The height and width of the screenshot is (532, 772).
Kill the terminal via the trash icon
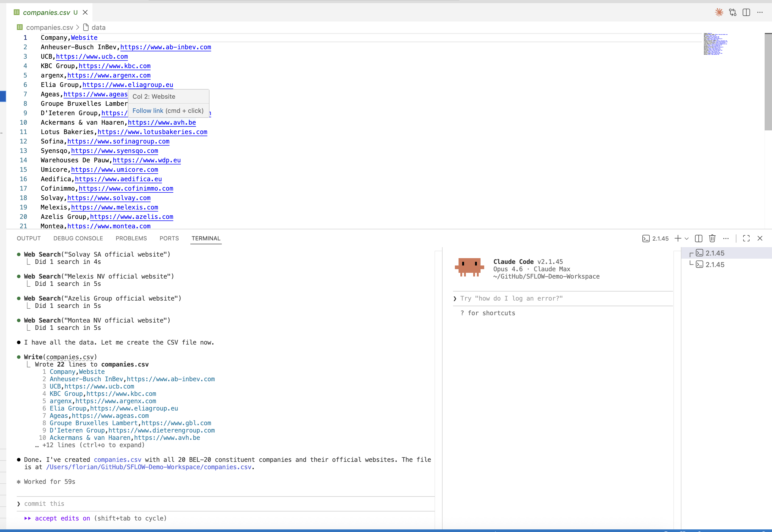coord(712,238)
